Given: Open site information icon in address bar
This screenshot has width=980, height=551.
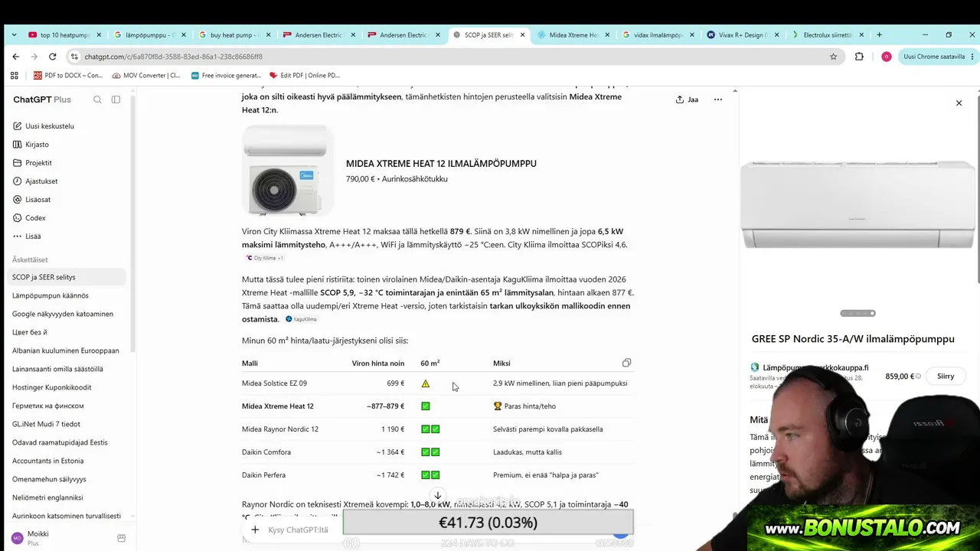Looking at the screenshot, I should (74, 57).
